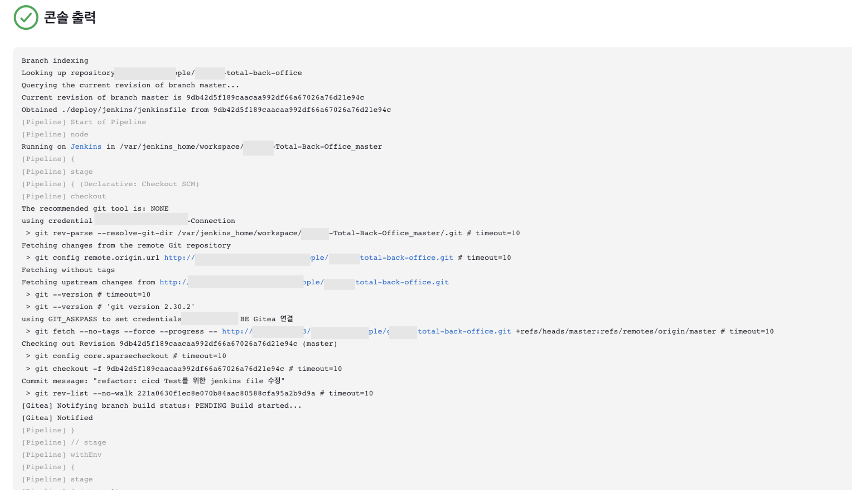Open the Jenkins node link

pos(86,146)
